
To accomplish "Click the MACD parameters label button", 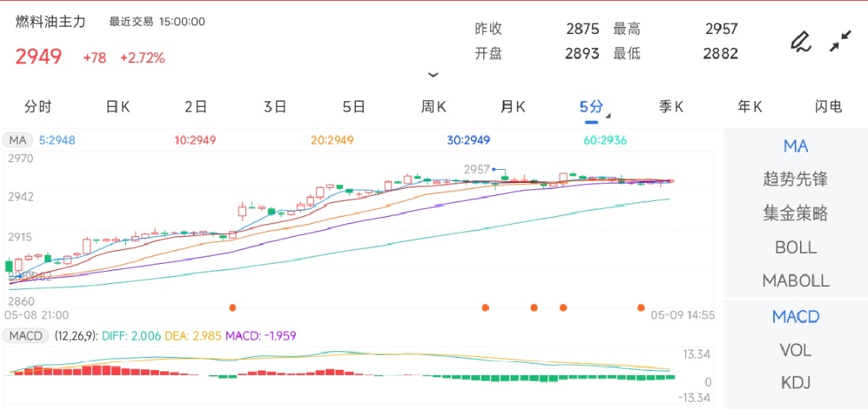I will point(25,336).
